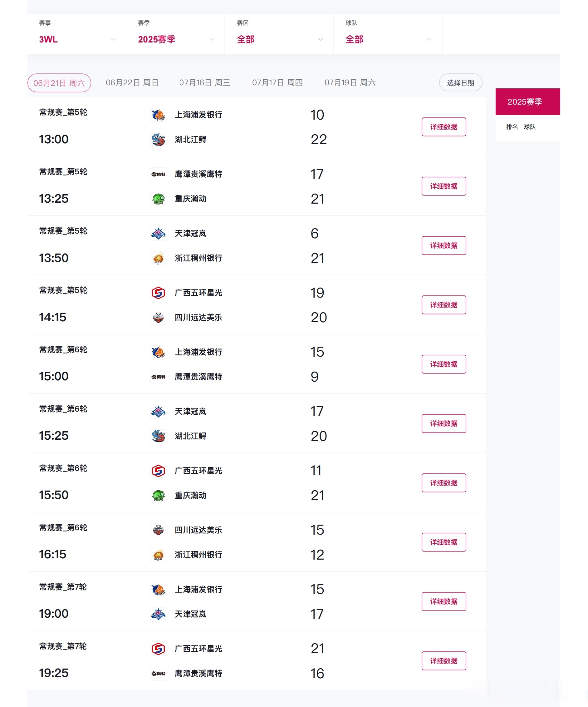The image size is (588, 707).
Task: Click the 重庆瀚动 team logo in the 13:25 match
Action: (x=158, y=199)
